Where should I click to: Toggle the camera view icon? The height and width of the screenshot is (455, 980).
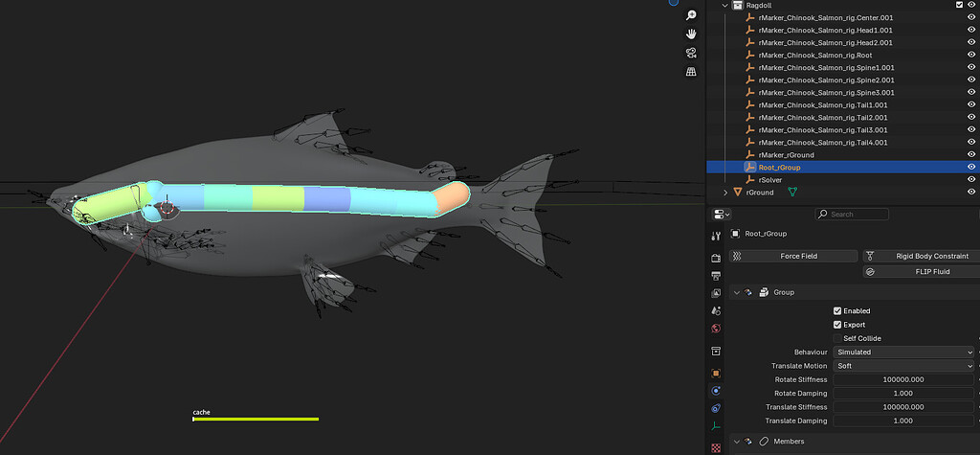(x=691, y=53)
